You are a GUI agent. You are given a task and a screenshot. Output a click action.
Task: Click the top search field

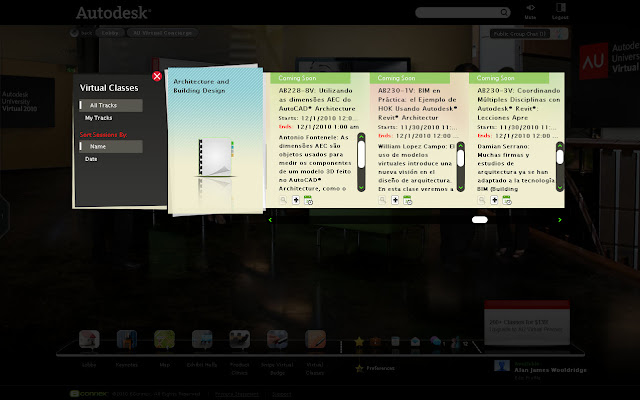click(458, 13)
